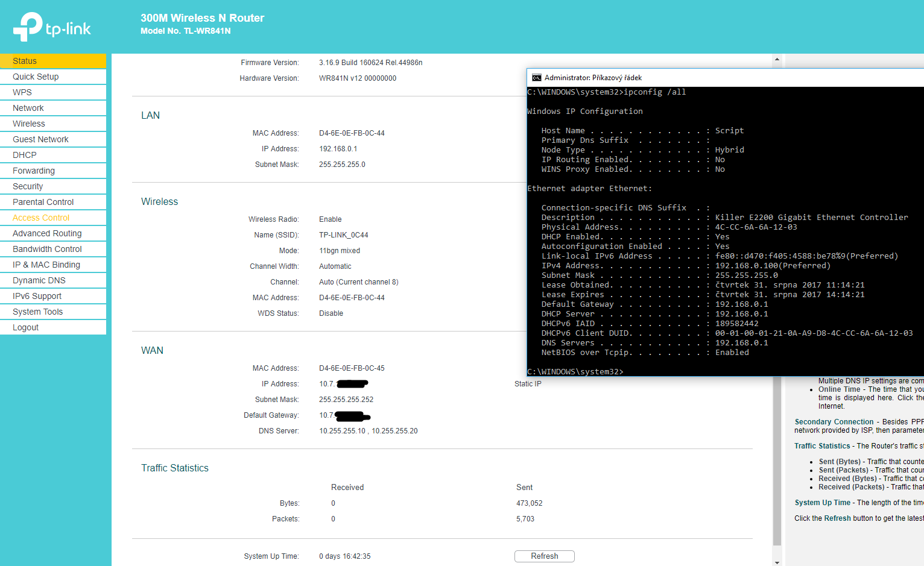The height and width of the screenshot is (566, 924).
Task: Click the scrollbar down arrow
Action: [777, 562]
